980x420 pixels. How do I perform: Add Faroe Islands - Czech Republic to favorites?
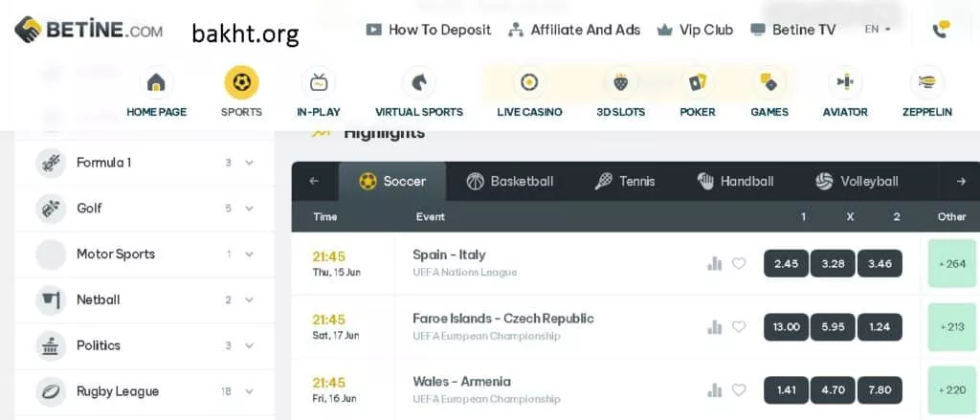[x=739, y=326]
